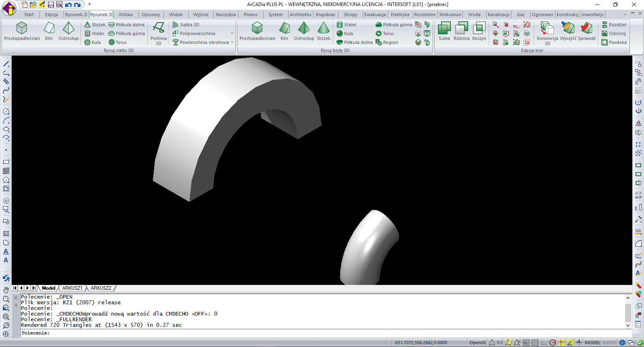Redo the last undone action

[77, 4]
